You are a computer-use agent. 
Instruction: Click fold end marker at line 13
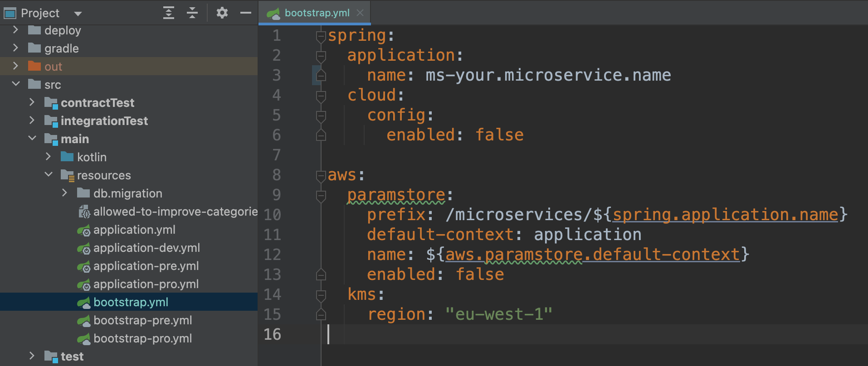321,274
